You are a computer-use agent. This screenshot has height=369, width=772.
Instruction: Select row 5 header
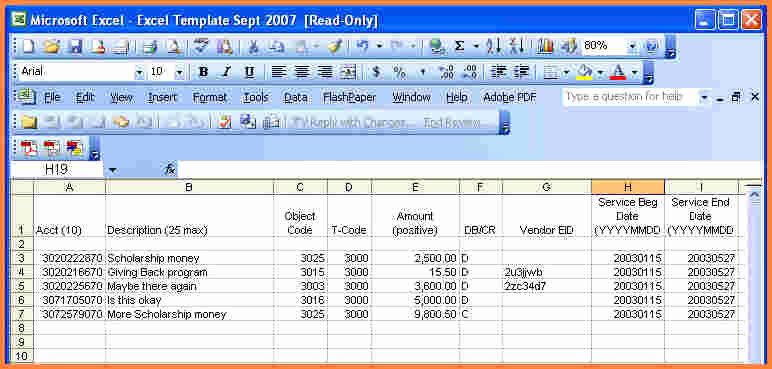click(21, 286)
